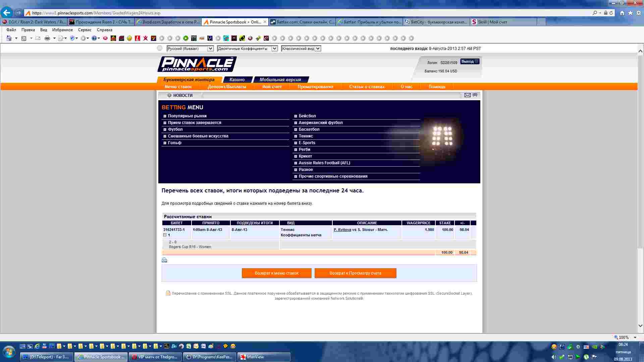Open ticket number 316241733-1
The height and width of the screenshot is (362, 644).
(x=174, y=230)
